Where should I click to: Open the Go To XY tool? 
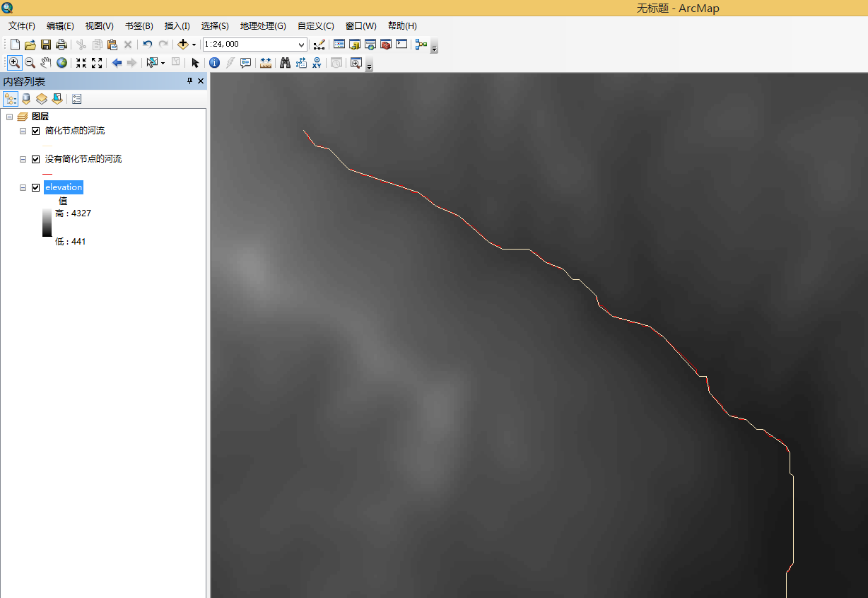click(x=317, y=62)
